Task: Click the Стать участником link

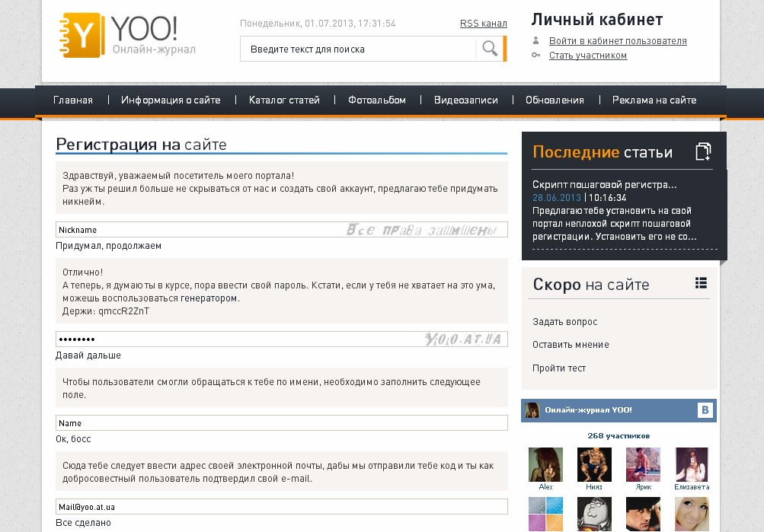Action: (588, 56)
